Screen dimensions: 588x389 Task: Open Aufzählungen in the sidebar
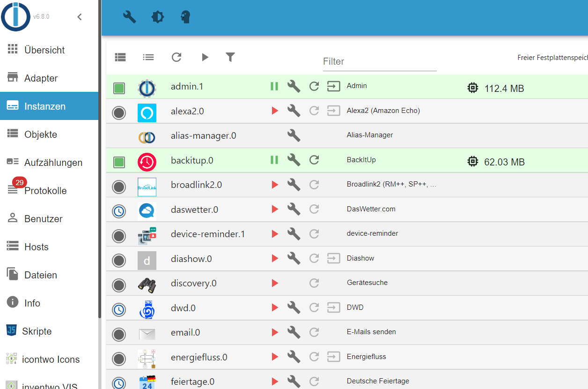pos(49,163)
